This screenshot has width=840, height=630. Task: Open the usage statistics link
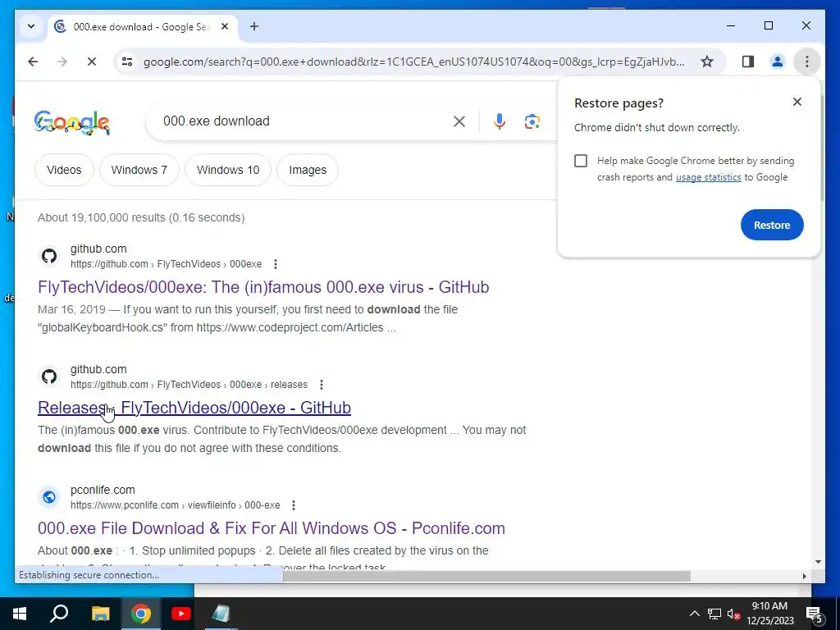(x=708, y=177)
